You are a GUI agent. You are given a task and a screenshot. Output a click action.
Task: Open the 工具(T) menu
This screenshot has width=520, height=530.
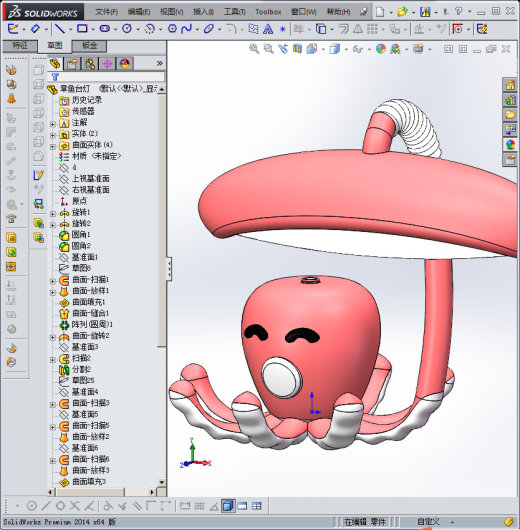point(235,12)
